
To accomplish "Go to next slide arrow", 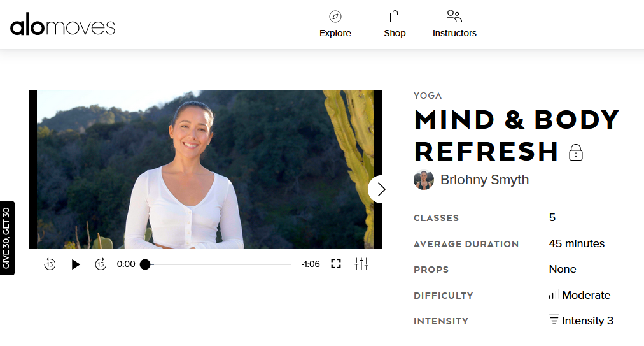I will [381, 189].
